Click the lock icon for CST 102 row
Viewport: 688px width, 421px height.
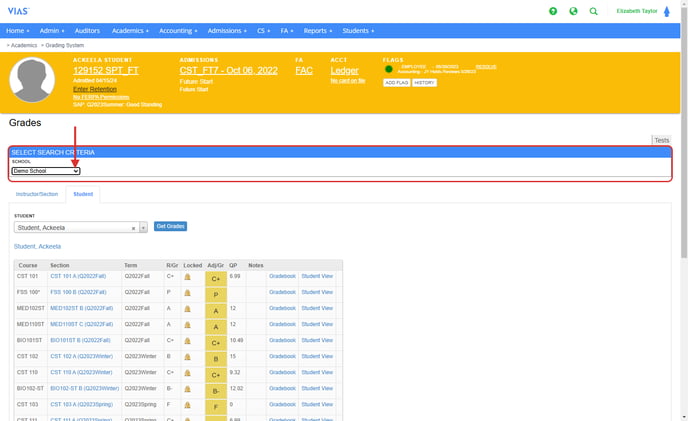pyautogui.click(x=187, y=357)
